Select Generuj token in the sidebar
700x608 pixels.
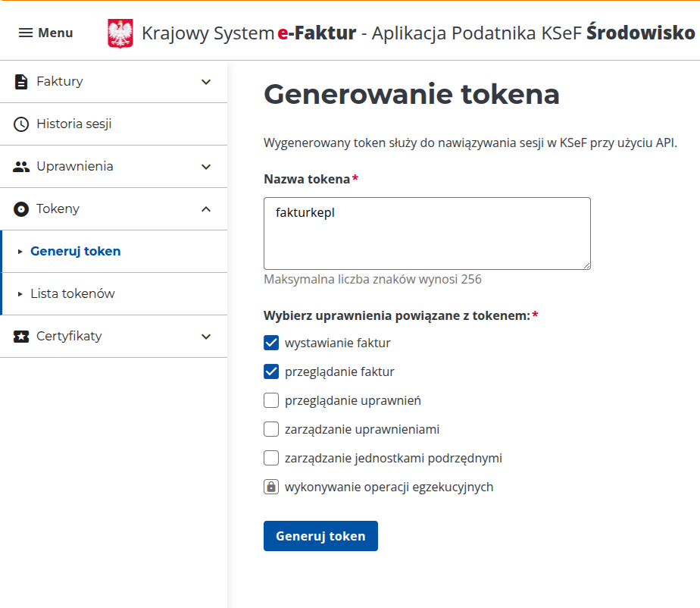coord(73,251)
